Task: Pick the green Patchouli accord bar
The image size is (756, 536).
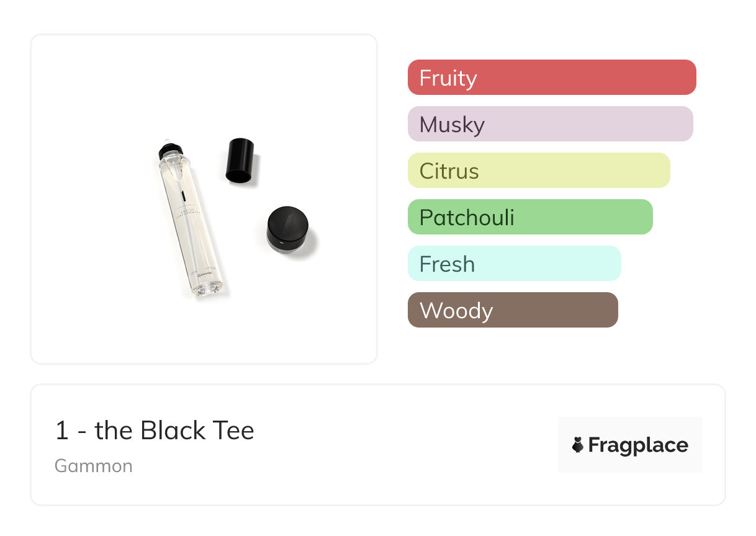Action: coord(530,217)
